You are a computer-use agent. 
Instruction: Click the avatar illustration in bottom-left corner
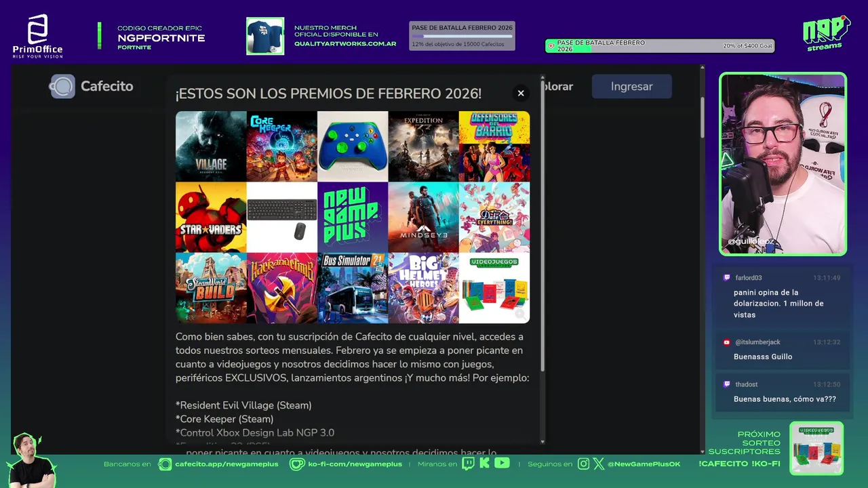(31, 460)
